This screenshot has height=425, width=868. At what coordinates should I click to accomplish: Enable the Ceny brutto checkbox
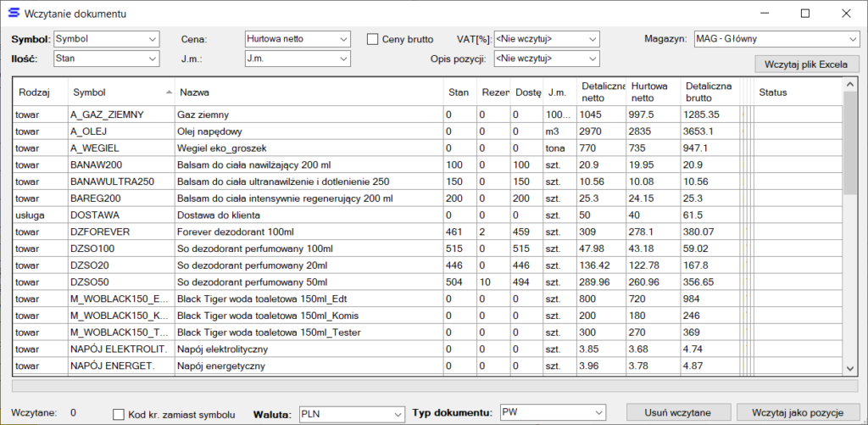click(x=372, y=39)
